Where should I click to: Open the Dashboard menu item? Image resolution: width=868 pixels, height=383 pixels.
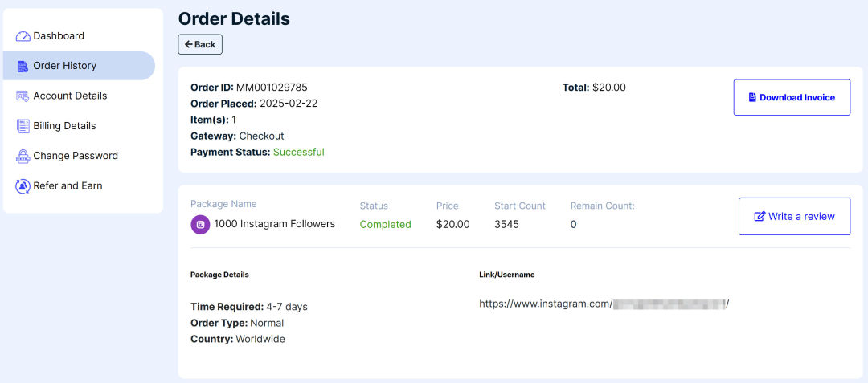pyautogui.click(x=59, y=36)
